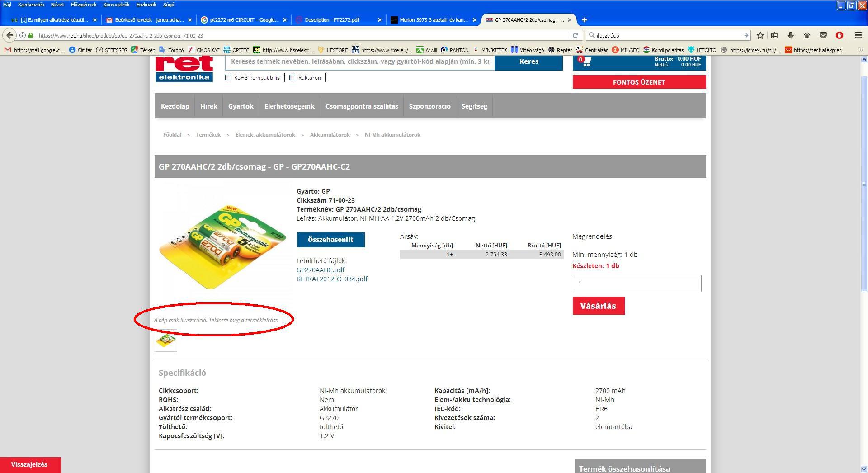
Task: Select the small battery thumbnail image
Action: (x=166, y=341)
